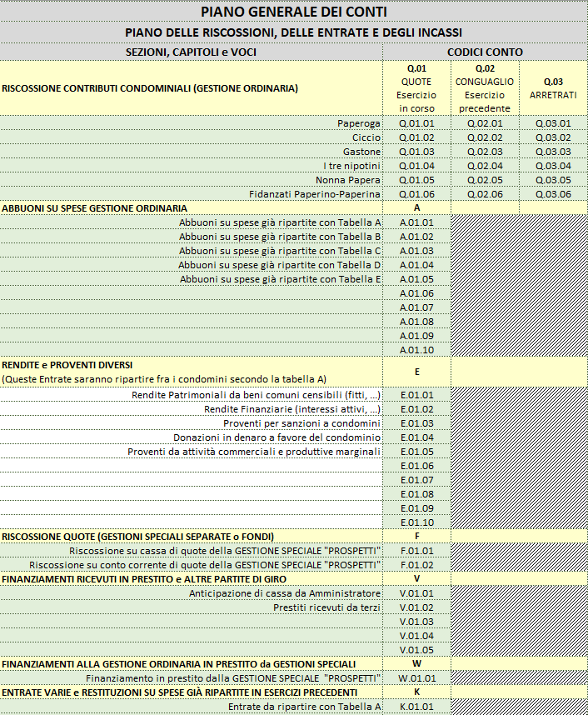Screen dimensions: 588x715
Task: Select Prestiti ricevuti da terzi row
Action: [191, 607]
